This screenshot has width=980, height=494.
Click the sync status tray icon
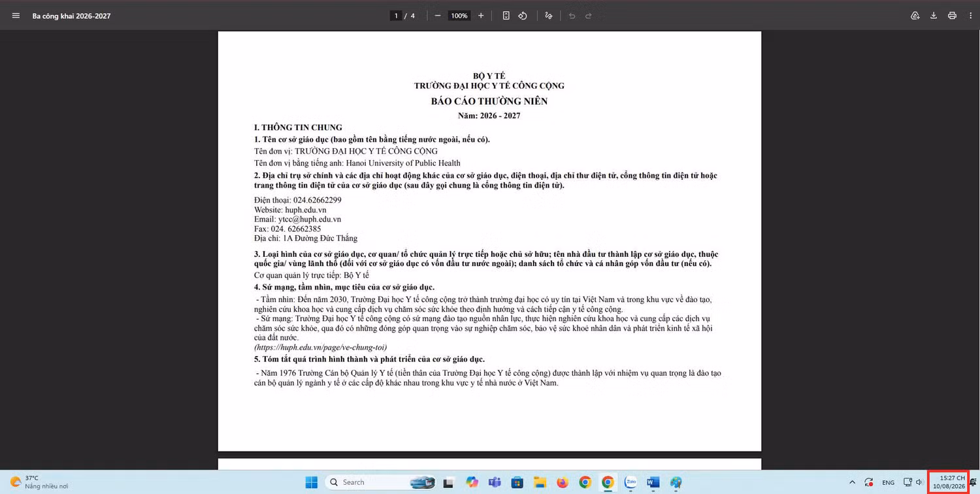coord(869,482)
